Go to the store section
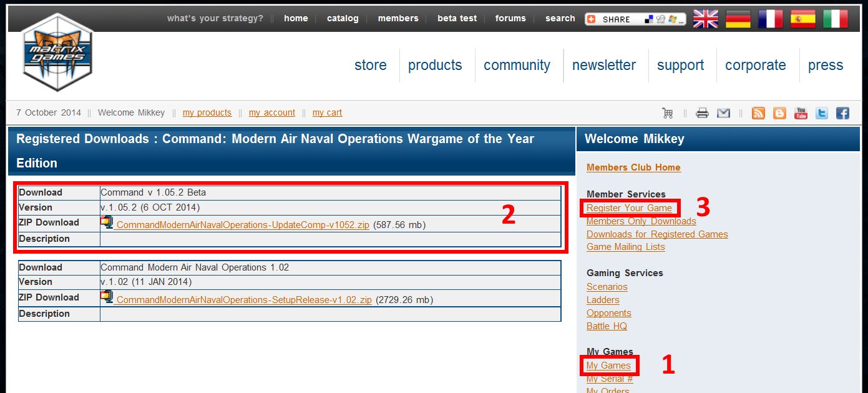Screen dimensions: 868x393 coord(371,65)
